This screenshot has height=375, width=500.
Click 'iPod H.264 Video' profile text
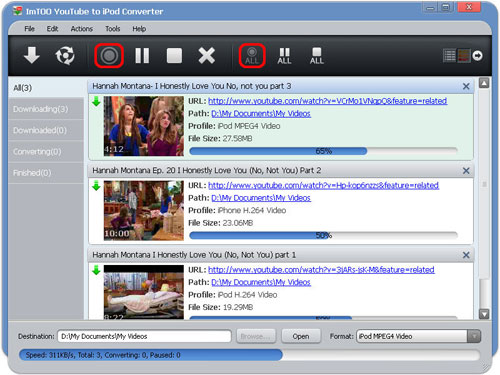247,295
